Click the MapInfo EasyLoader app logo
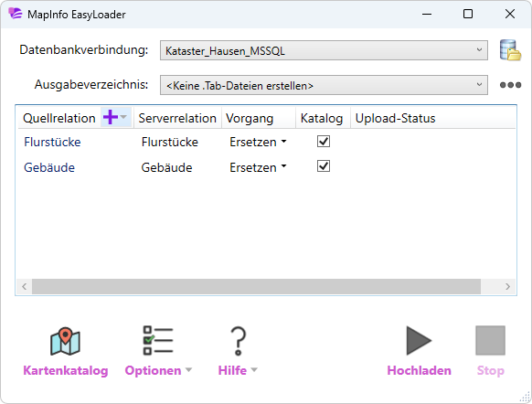 (16, 14)
